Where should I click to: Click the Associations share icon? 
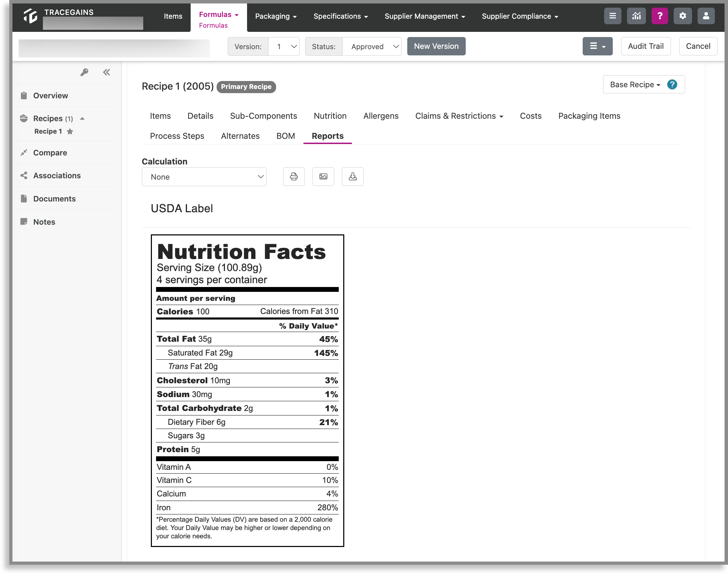24,176
